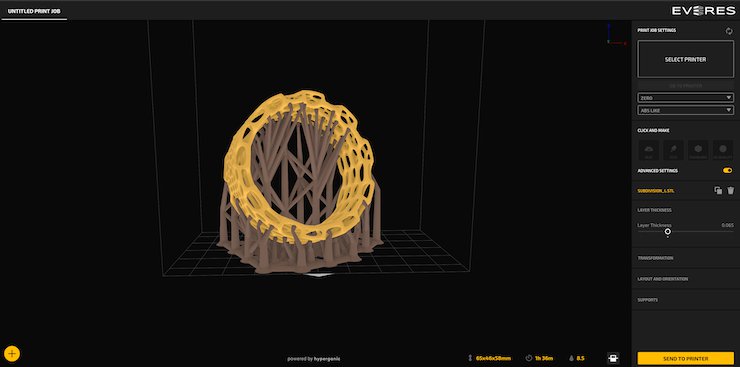Click the second Click and Make preset icon
Image resolution: width=740 pixels, height=367 pixels.
tap(673, 150)
